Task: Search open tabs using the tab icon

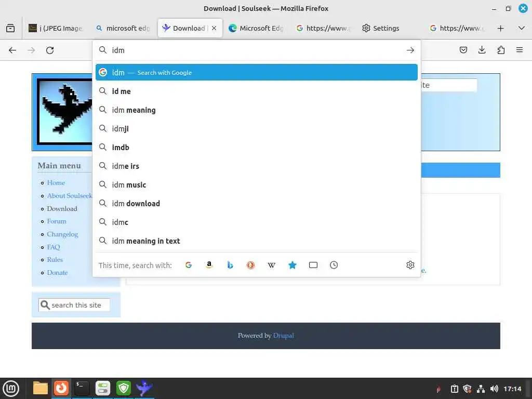Action: tap(313, 265)
